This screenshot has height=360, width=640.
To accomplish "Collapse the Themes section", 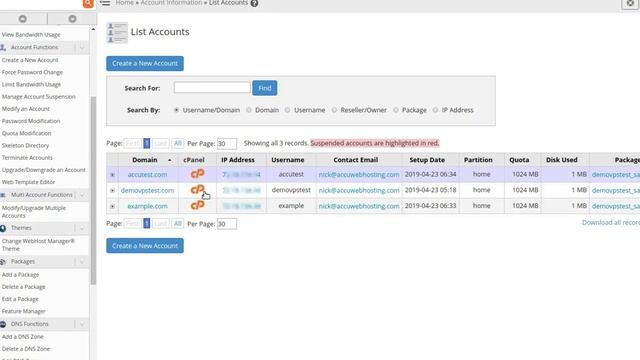I will (82, 228).
